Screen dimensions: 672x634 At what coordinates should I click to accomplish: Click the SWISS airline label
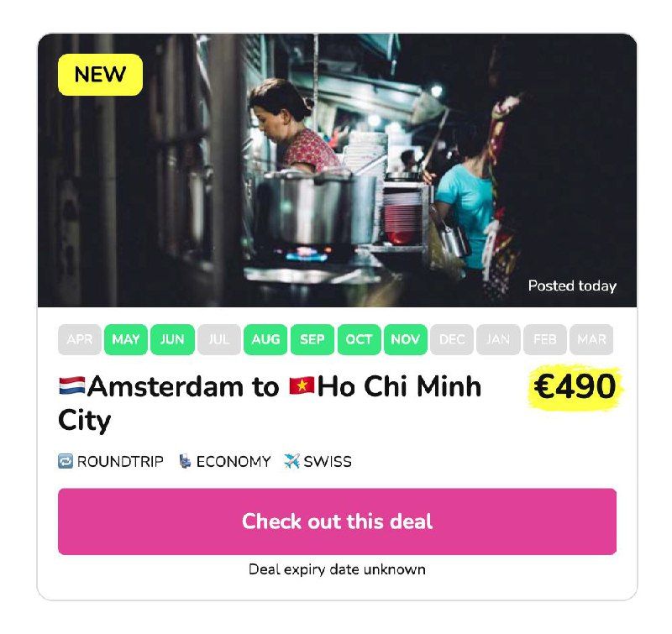(x=328, y=461)
